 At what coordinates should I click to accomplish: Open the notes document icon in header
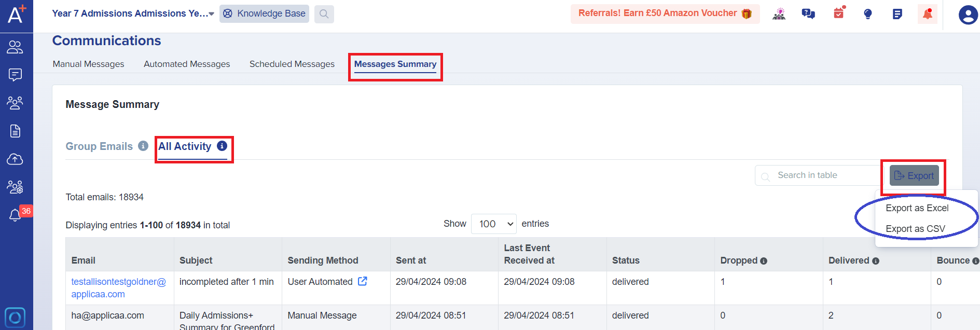898,14
